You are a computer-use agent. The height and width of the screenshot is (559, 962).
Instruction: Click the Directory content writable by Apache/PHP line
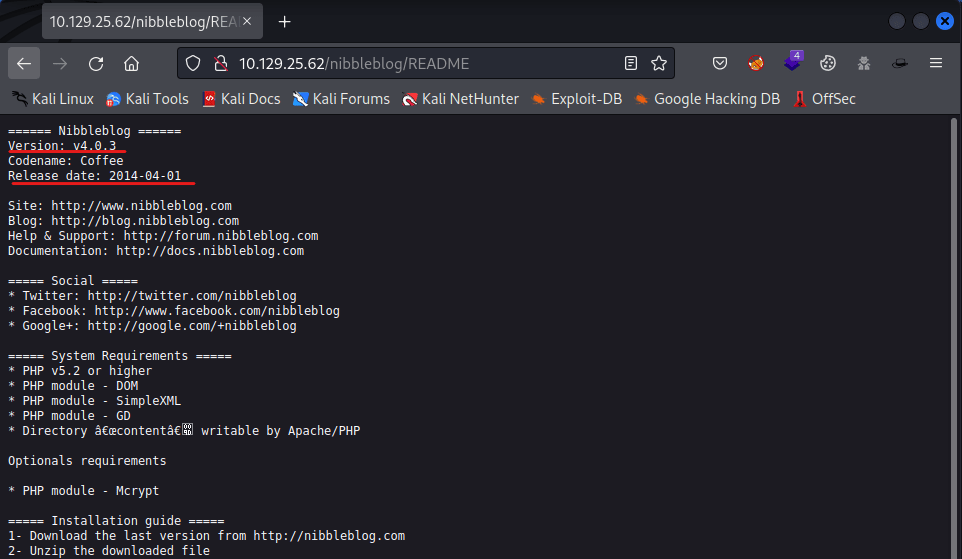pos(184,431)
